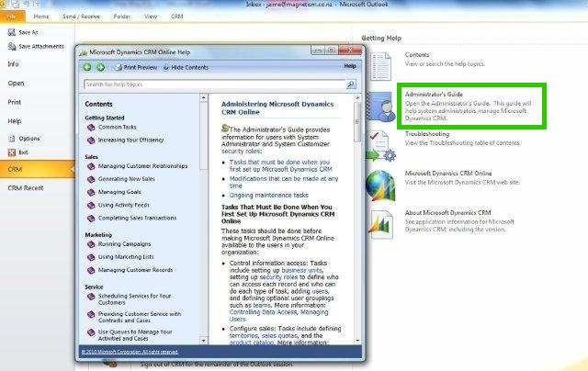
Task: Click the Help button in help window toolbar
Action: pyautogui.click(x=350, y=67)
